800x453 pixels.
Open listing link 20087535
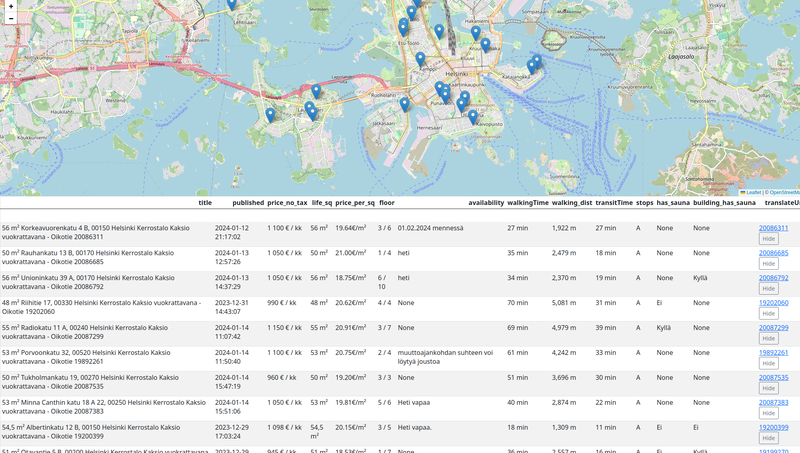pyautogui.click(x=773, y=378)
